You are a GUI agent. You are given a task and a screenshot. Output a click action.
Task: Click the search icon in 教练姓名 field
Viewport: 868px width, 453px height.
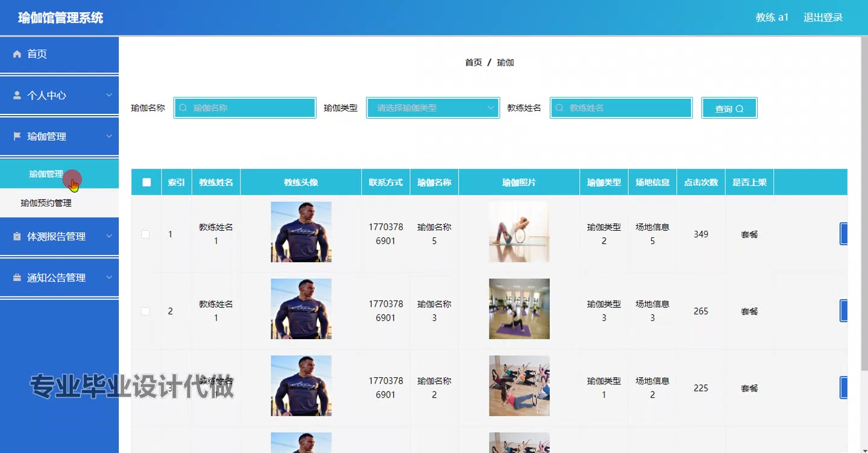pos(559,108)
